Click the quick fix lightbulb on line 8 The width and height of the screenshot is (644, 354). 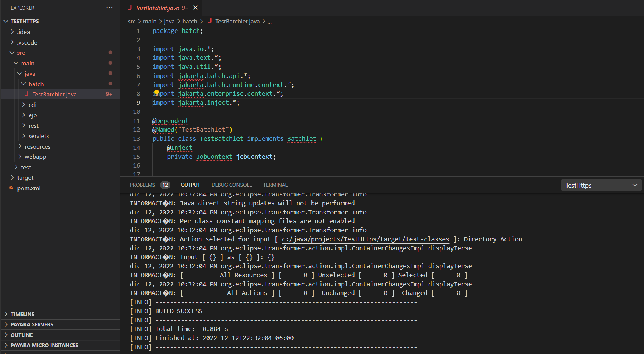pyautogui.click(x=156, y=92)
